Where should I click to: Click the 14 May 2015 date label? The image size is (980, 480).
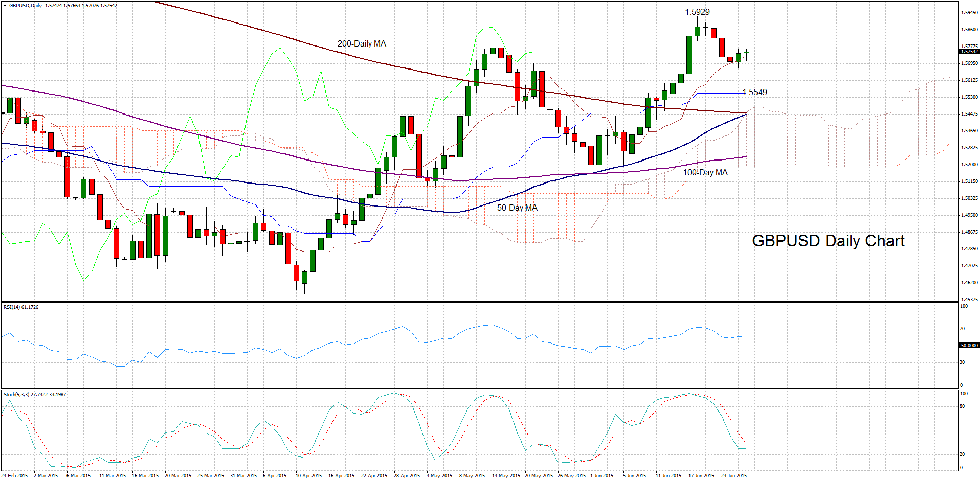pos(506,476)
